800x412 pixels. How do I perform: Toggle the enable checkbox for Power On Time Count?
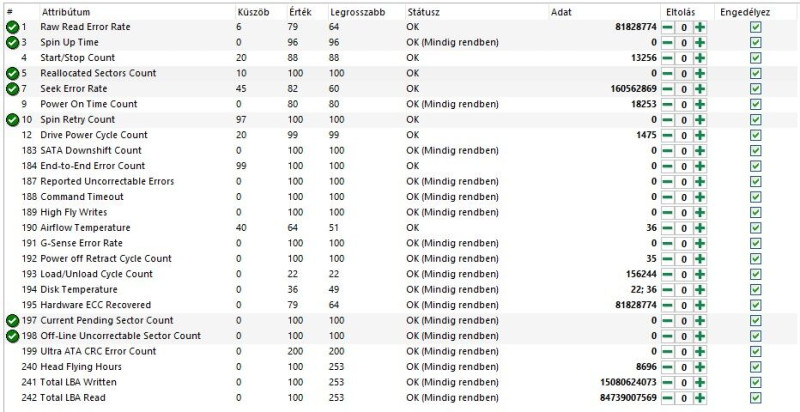755,104
